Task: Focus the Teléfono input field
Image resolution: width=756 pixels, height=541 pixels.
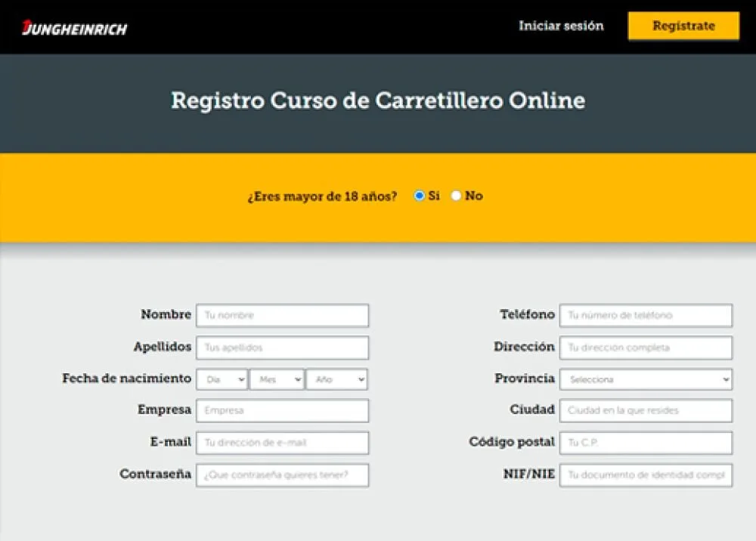Action: coord(646,316)
